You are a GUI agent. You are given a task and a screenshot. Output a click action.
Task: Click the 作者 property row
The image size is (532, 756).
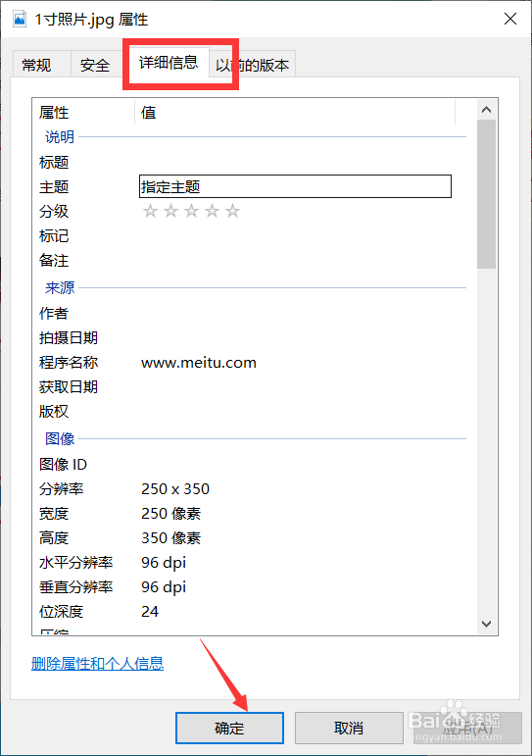(x=249, y=313)
